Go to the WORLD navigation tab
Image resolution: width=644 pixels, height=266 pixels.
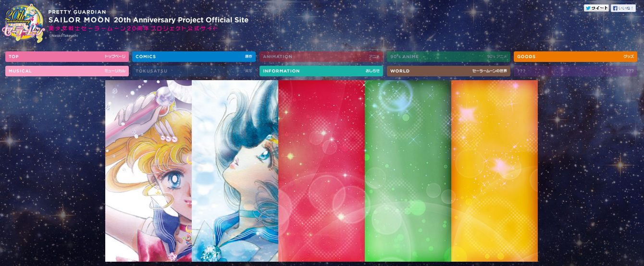[448, 71]
